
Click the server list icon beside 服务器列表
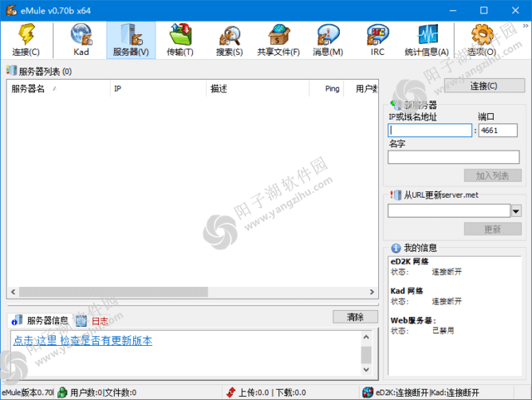click(11, 71)
